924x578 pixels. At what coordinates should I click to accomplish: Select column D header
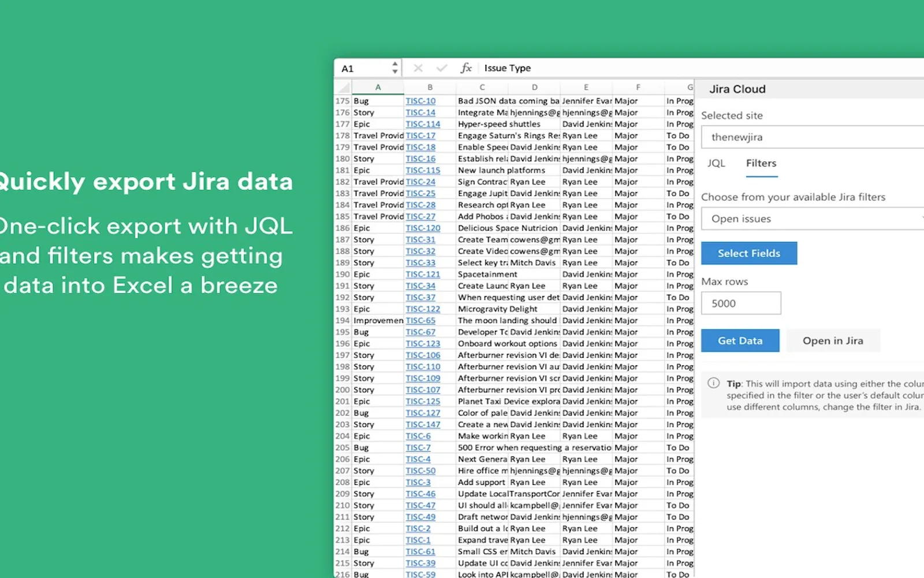pos(535,87)
